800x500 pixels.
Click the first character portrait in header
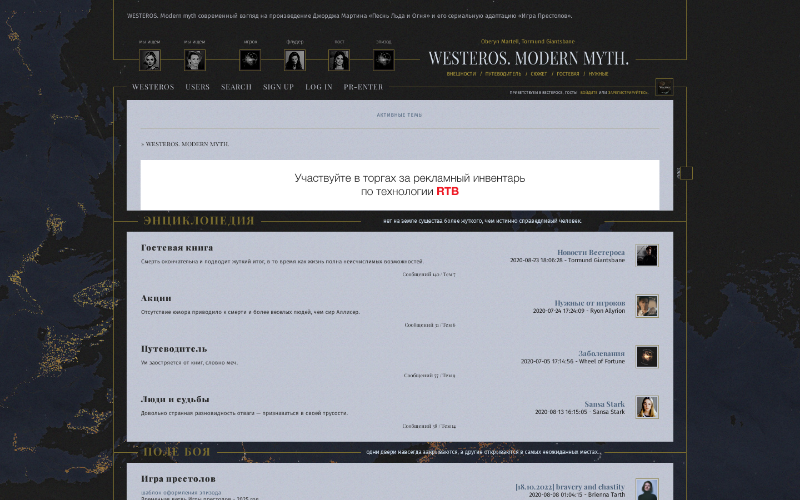(150, 60)
